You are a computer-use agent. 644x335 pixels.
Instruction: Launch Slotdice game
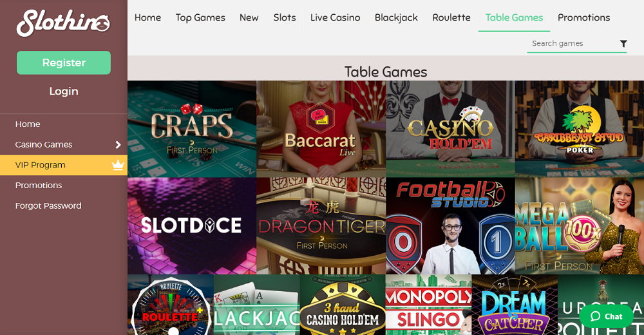point(192,226)
